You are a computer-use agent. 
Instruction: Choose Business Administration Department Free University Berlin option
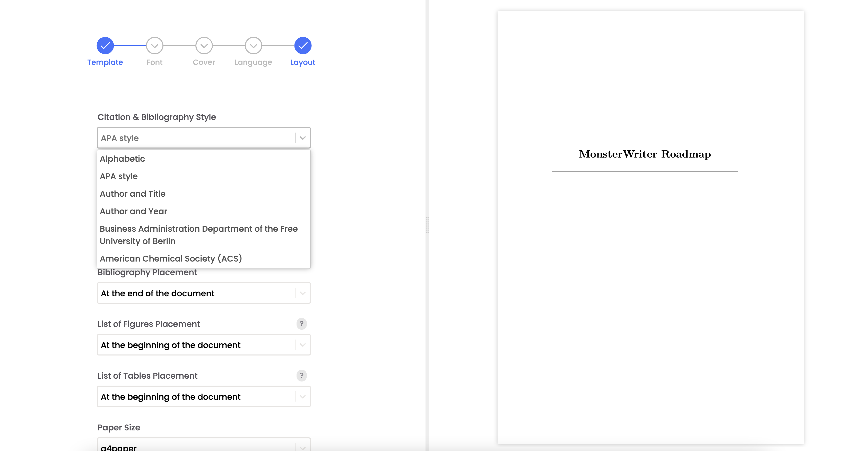coord(204,235)
